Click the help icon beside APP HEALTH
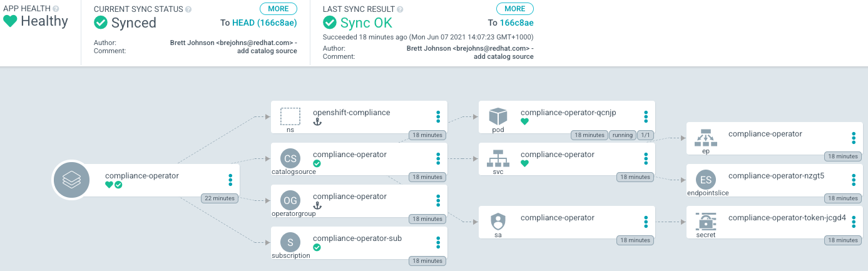Screen dimensions: 868x271 point(56,9)
